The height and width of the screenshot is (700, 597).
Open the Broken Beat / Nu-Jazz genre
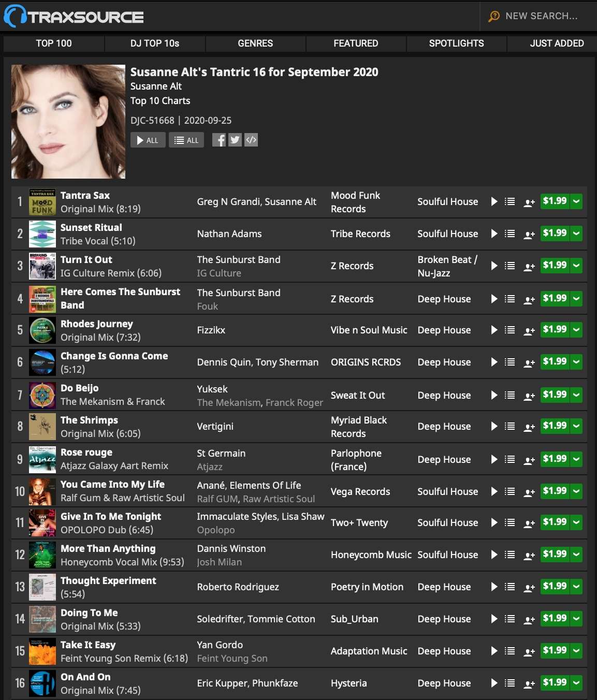(447, 266)
